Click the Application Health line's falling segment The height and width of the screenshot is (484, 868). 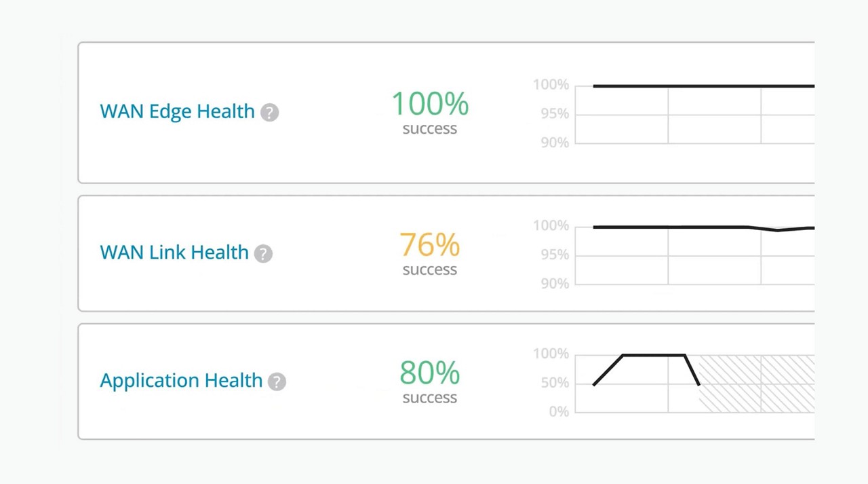click(692, 370)
